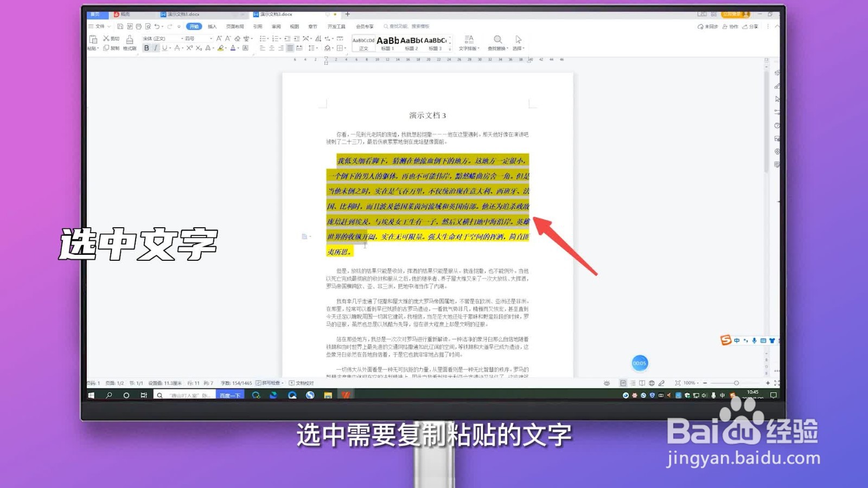Image resolution: width=868 pixels, height=488 pixels.
Task: Switch to web layout view in status bar
Action: coord(652,383)
